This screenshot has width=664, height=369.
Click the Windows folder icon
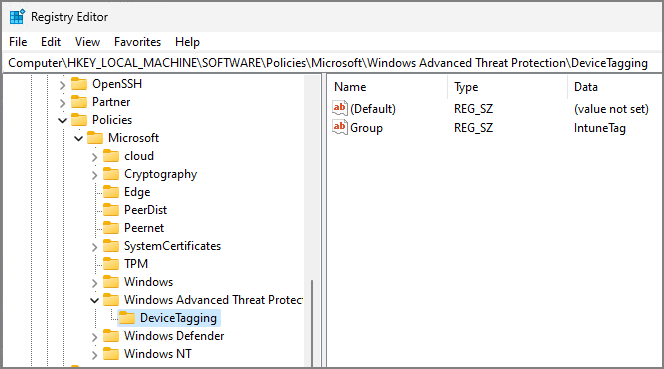(x=111, y=282)
